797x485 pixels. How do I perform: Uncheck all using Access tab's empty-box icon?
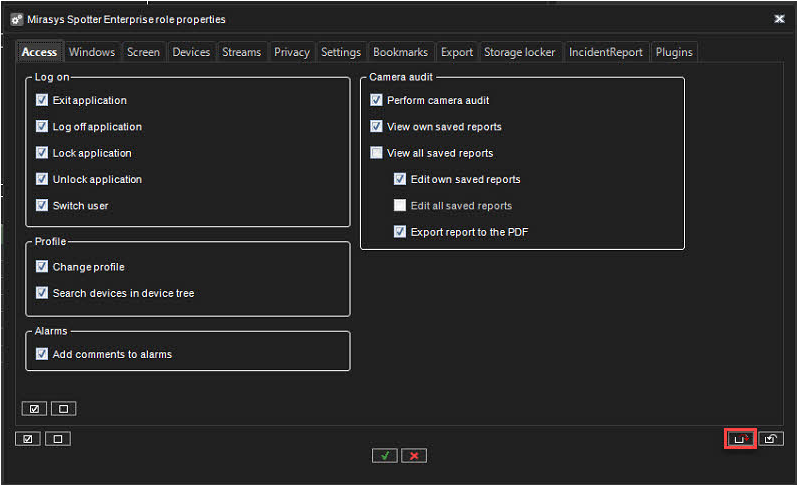(63, 408)
